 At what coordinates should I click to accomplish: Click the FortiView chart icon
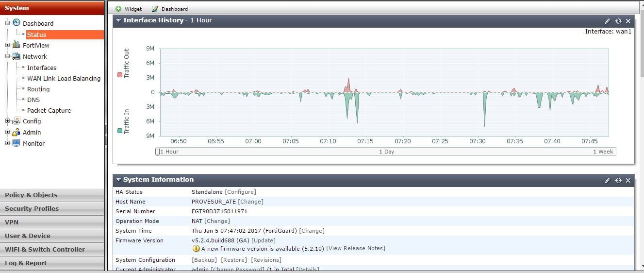pyautogui.click(x=17, y=45)
